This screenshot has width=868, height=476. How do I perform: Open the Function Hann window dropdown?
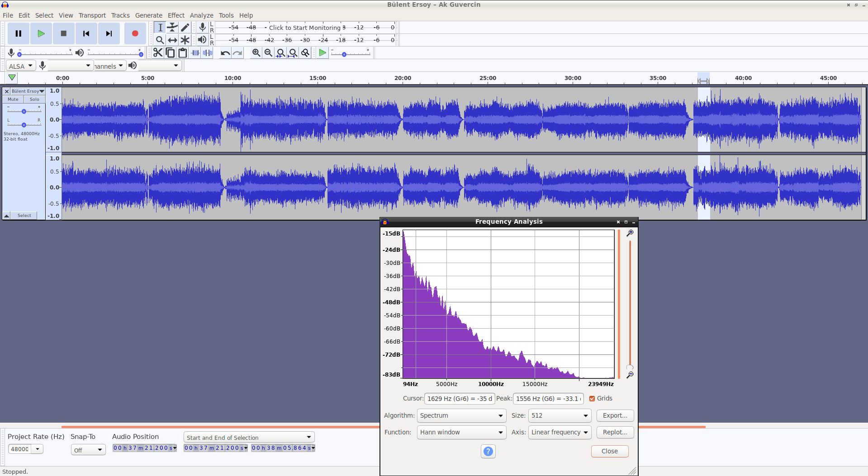(461, 432)
